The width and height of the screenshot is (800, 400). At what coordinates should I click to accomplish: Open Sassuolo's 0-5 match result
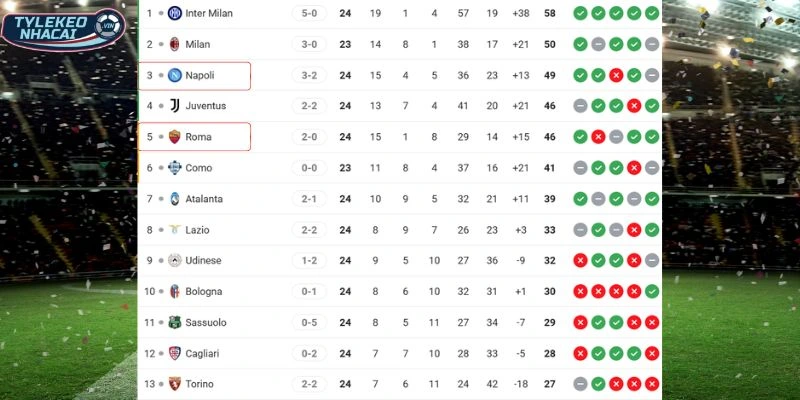coord(309,323)
